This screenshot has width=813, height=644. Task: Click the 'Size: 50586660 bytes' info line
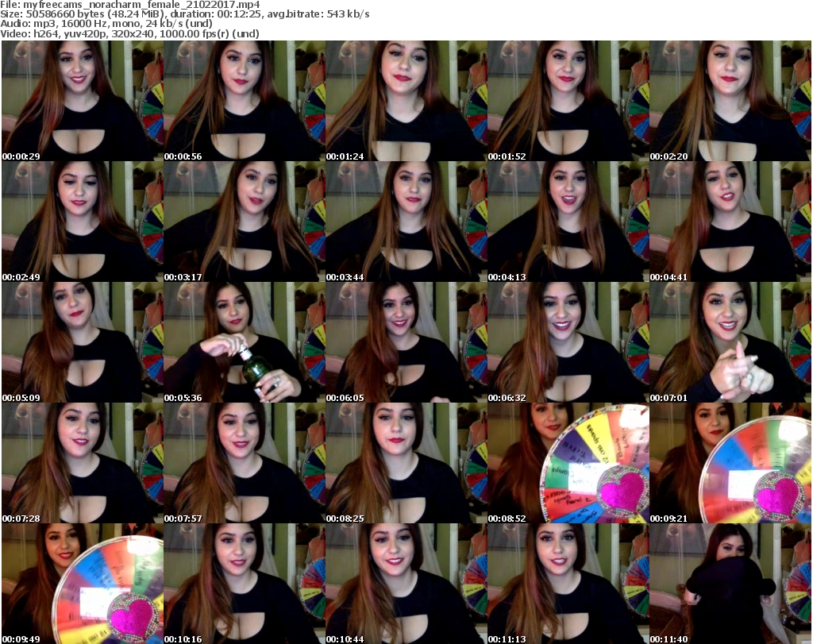184,14
